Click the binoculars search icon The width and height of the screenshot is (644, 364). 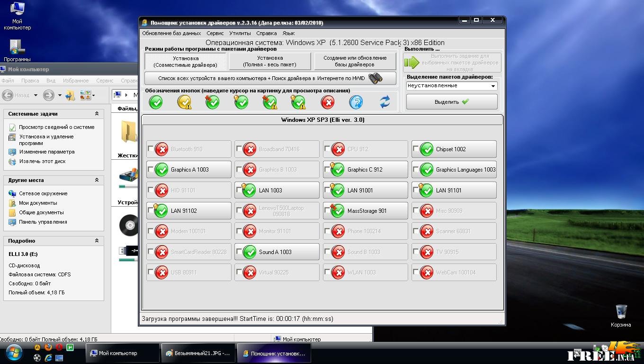coord(376,78)
